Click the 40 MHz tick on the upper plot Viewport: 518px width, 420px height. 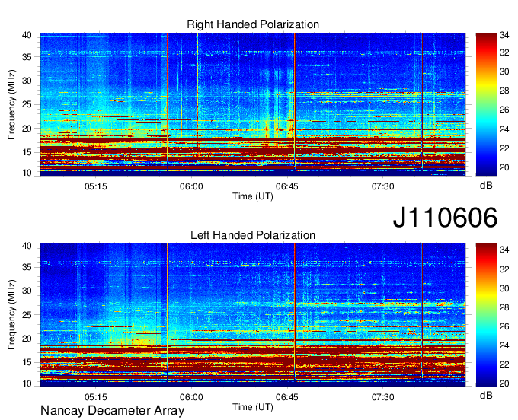click(x=27, y=35)
